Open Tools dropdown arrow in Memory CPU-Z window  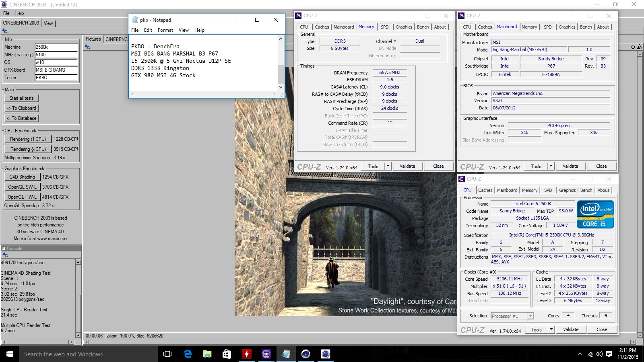(x=388, y=166)
